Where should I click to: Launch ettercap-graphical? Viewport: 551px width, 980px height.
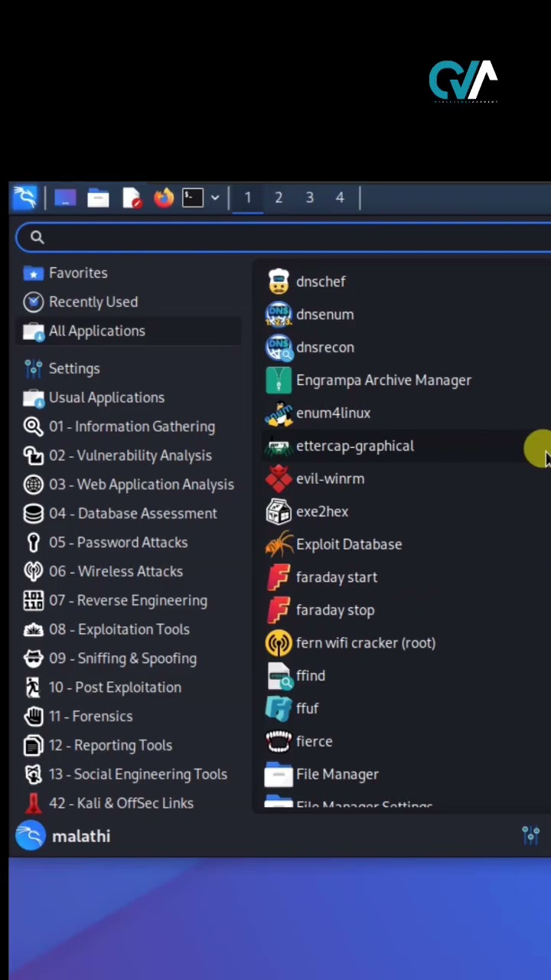(354, 446)
